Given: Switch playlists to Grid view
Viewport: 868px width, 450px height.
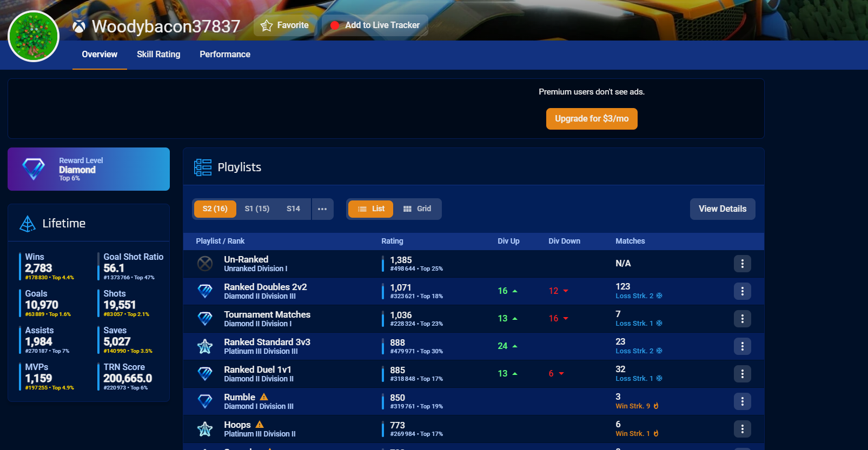Looking at the screenshot, I should coord(417,209).
